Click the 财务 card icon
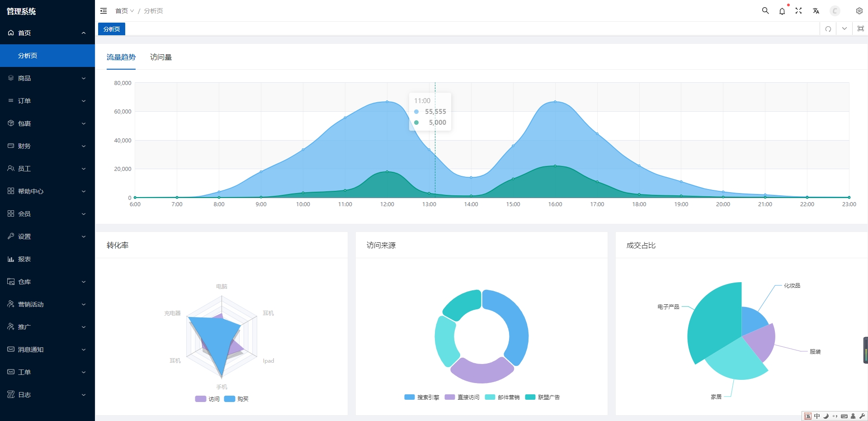 coord(11,146)
